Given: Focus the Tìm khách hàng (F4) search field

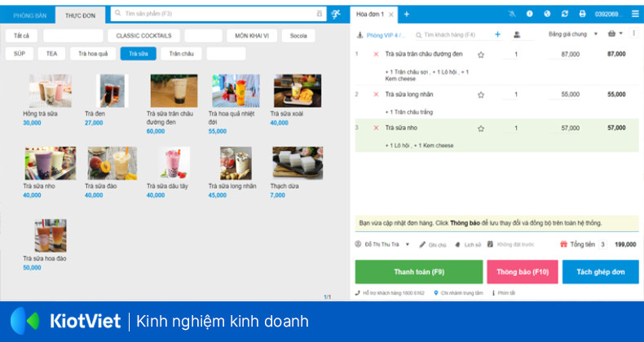Looking at the screenshot, I should click(x=453, y=35).
